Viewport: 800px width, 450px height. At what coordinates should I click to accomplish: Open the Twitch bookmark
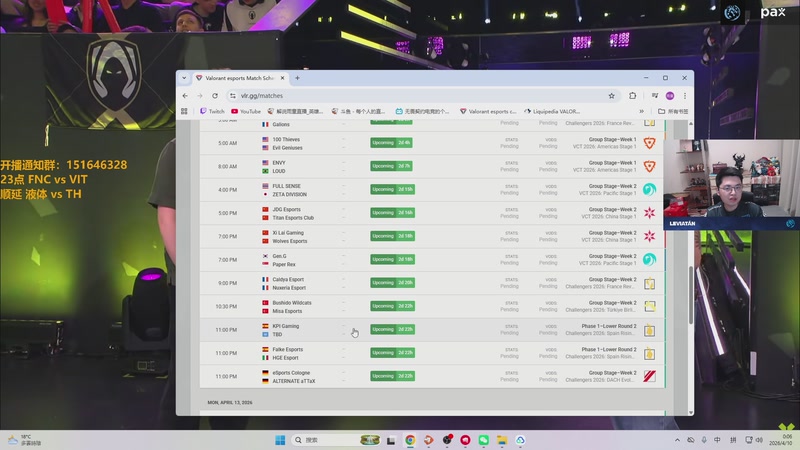coord(212,111)
